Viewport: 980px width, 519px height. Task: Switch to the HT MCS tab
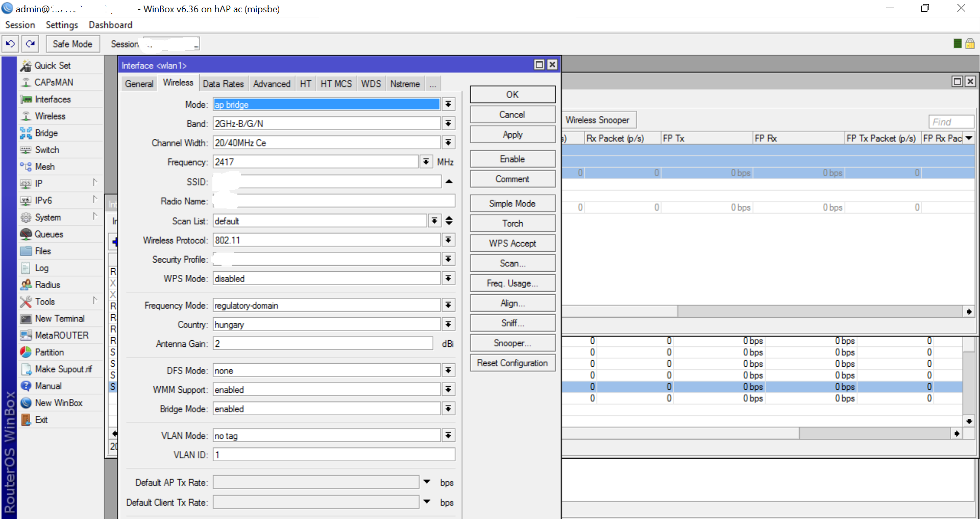click(336, 84)
